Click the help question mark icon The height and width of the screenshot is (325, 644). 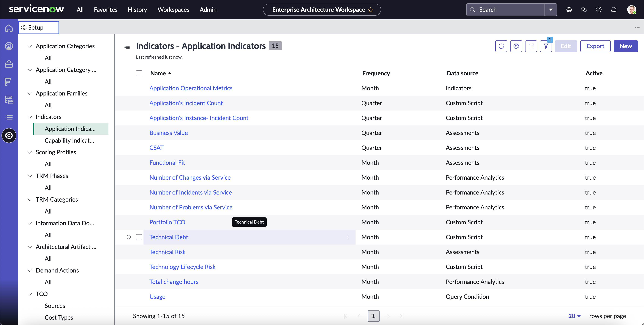tap(599, 10)
